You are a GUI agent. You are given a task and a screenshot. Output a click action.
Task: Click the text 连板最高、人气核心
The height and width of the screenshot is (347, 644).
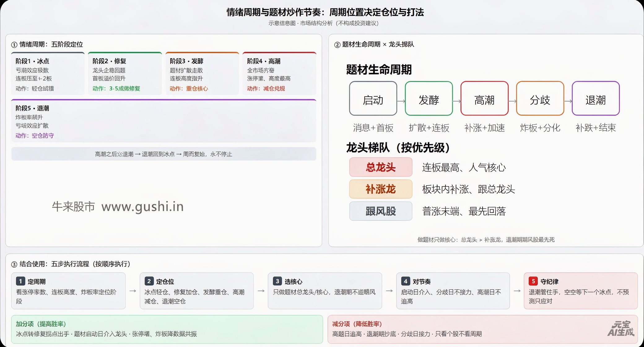pos(464,168)
